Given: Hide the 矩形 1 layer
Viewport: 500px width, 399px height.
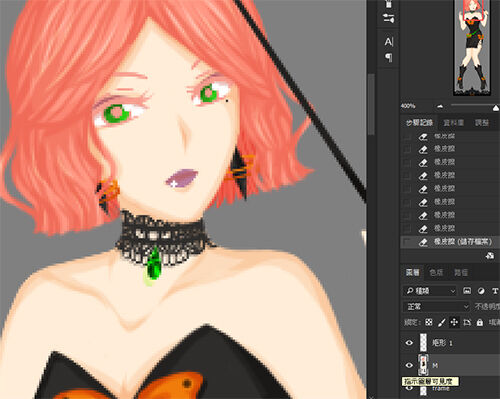Looking at the screenshot, I should click(x=409, y=343).
